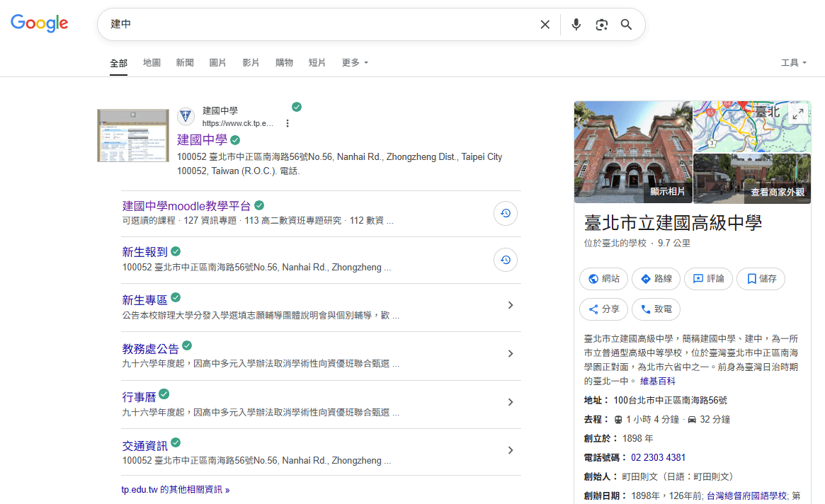This screenshot has width=825, height=504.
Task: Open the 顯示相片 school building photo
Action: click(x=634, y=152)
